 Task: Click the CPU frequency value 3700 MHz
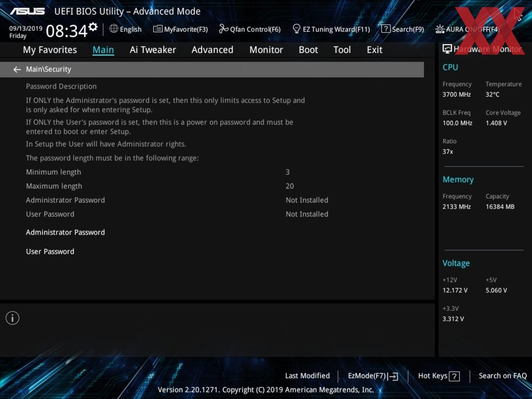(x=457, y=94)
